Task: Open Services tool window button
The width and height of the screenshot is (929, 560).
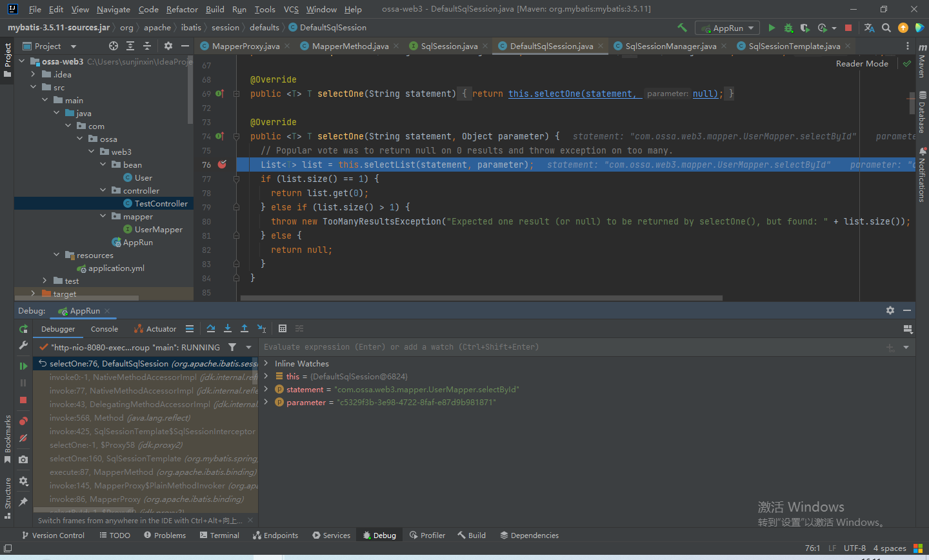Action: click(x=331, y=535)
